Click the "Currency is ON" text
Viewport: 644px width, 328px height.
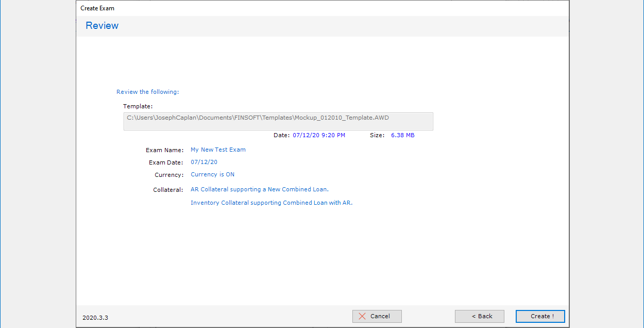[212, 174]
